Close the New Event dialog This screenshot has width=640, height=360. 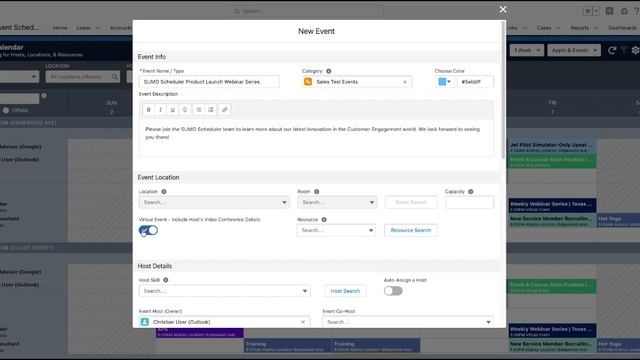[x=503, y=9]
